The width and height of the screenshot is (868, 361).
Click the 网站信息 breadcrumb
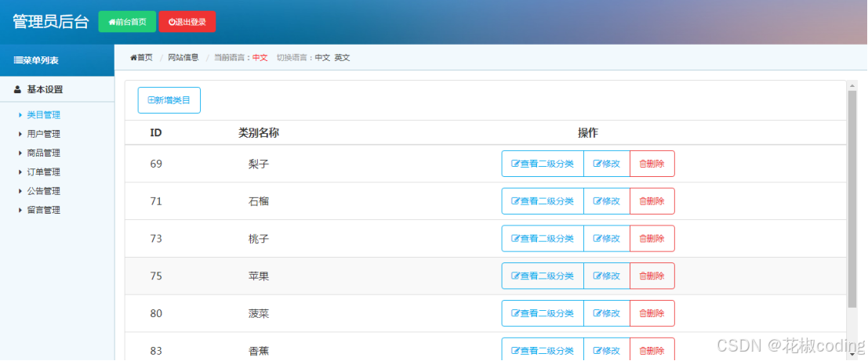pos(183,57)
